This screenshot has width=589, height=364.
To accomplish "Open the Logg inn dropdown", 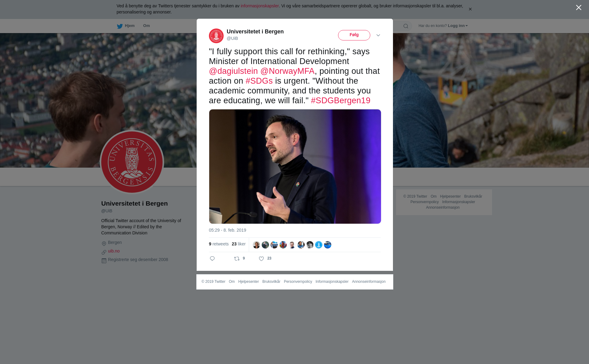I will pyautogui.click(x=458, y=26).
